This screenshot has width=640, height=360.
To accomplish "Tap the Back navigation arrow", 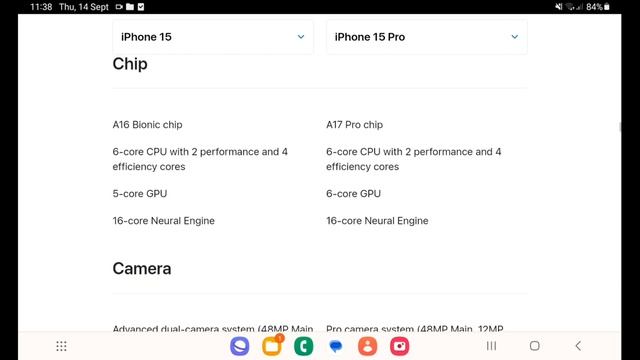I will click(x=578, y=346).
